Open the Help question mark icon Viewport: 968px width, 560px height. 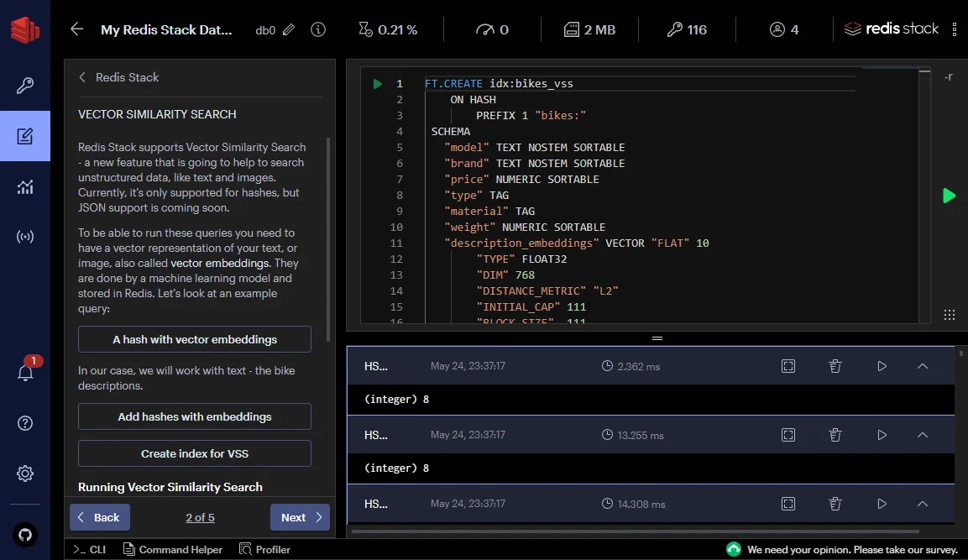coord(25,422)
